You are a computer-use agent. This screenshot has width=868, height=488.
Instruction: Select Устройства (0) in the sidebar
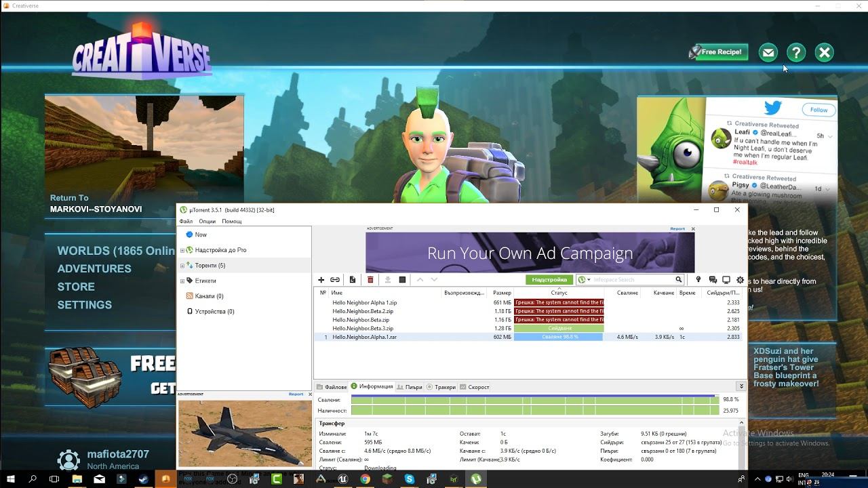(214, 312)
